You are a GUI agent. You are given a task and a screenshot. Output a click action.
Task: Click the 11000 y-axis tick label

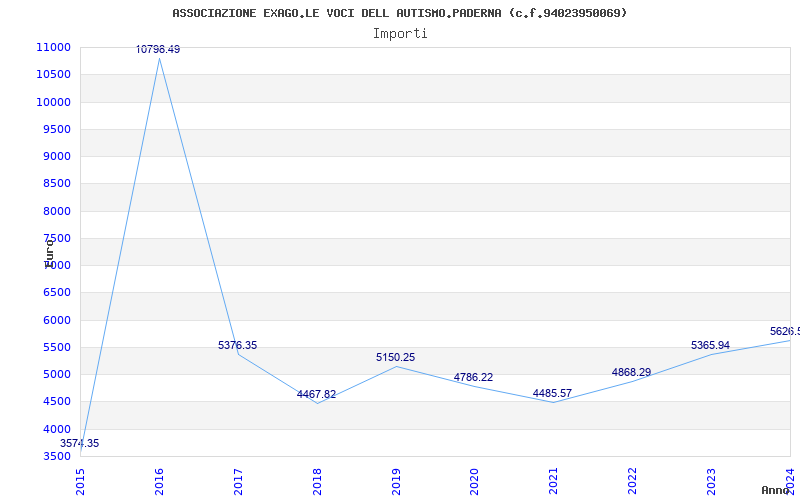(x=53, y=47)
